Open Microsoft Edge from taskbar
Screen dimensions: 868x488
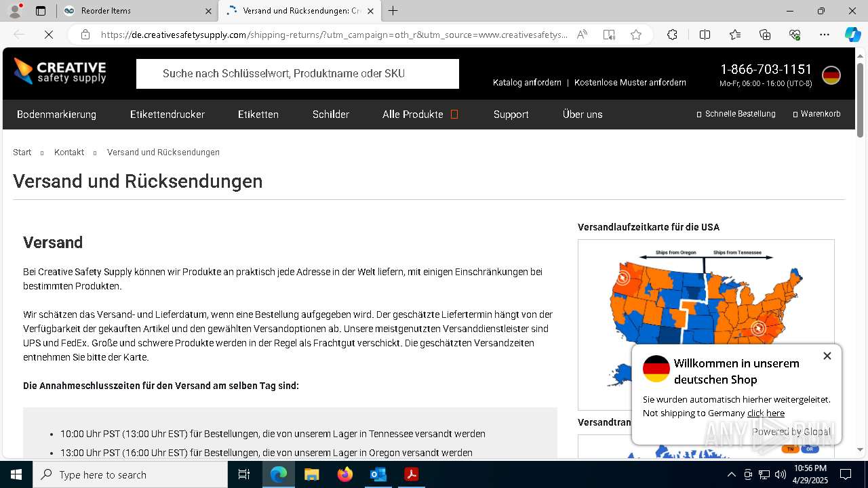pyautogui.click(x=279, y=474)
